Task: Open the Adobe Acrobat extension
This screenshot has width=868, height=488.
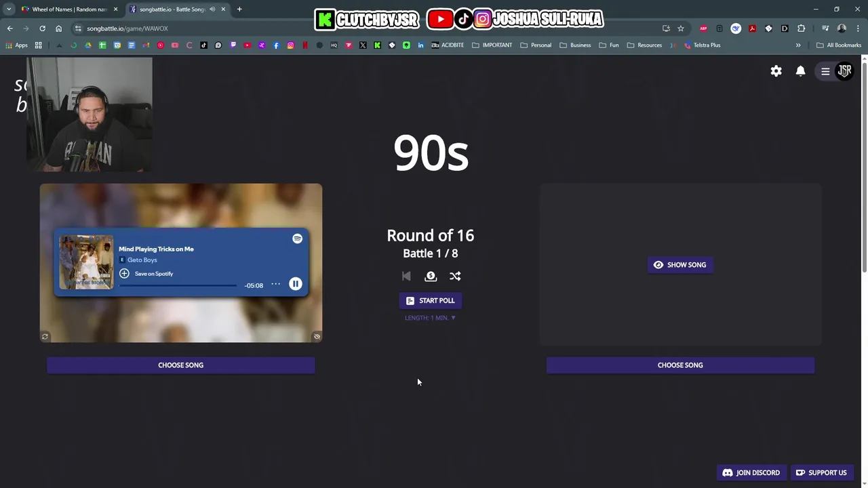Action: (752, 28)
